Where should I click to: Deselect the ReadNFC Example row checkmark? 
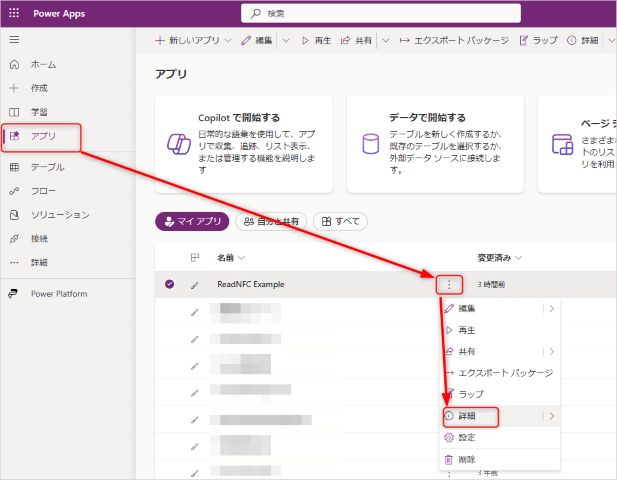point(170,284)
